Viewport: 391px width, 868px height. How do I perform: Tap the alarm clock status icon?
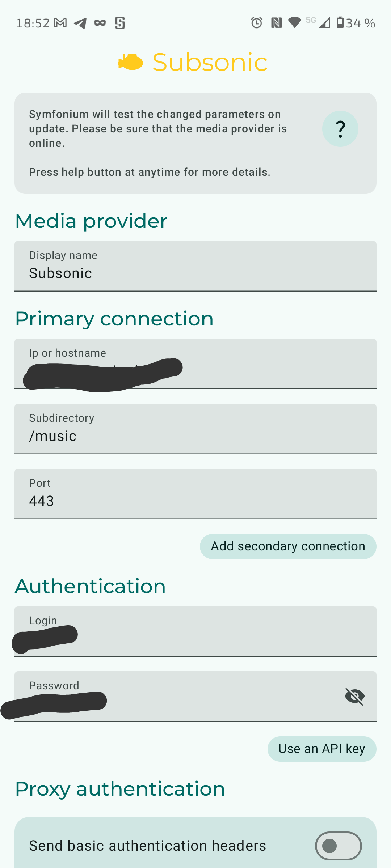[257, 23]
